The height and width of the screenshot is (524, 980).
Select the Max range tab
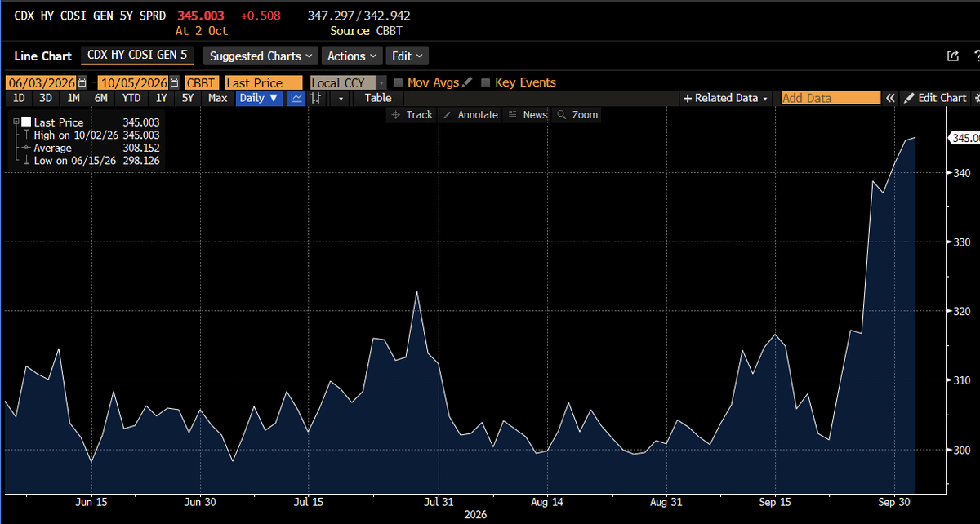tap(217, 98)
